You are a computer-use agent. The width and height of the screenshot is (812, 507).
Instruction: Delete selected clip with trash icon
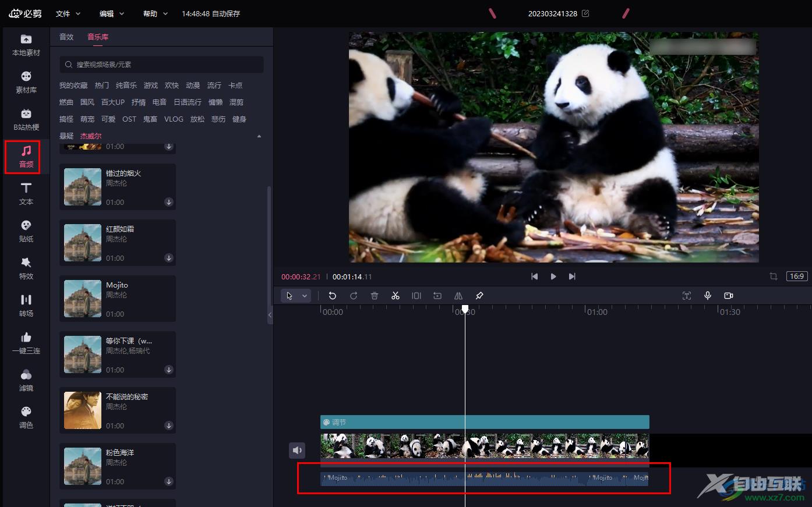[375, 296]
